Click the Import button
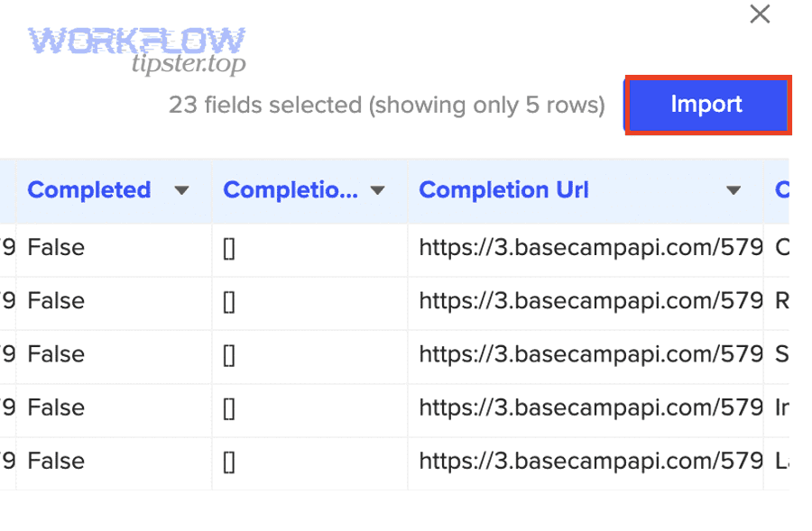 706,105
